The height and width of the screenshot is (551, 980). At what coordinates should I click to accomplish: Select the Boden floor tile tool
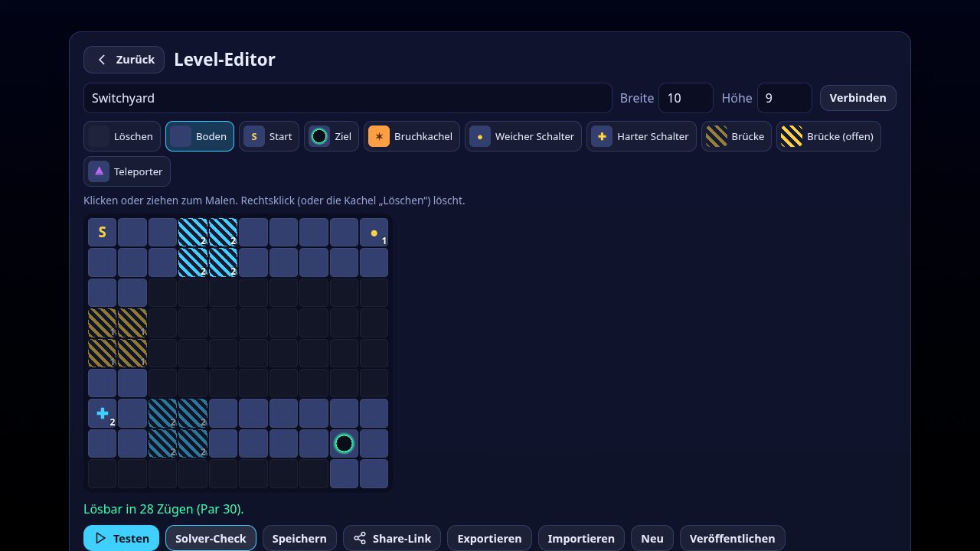[200, 136]
